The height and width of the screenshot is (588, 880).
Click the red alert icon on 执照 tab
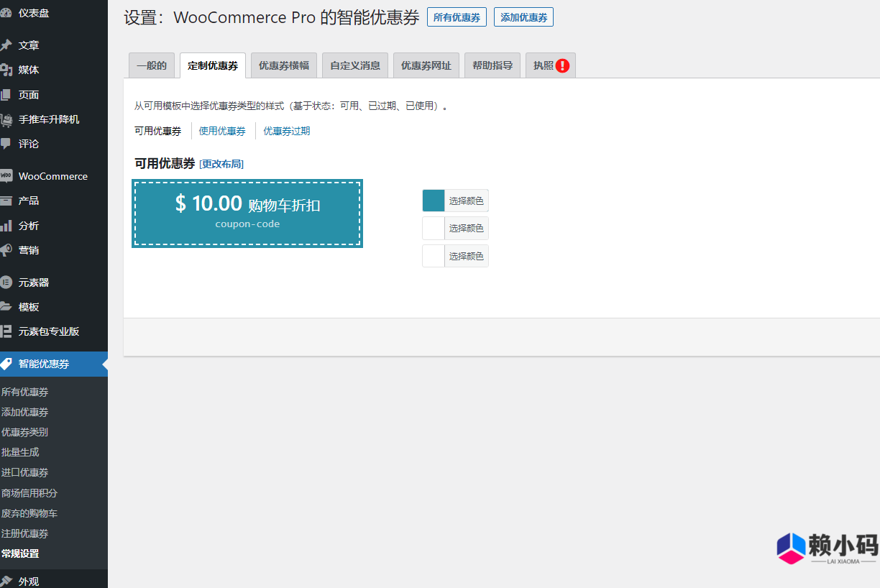point(562,65)
